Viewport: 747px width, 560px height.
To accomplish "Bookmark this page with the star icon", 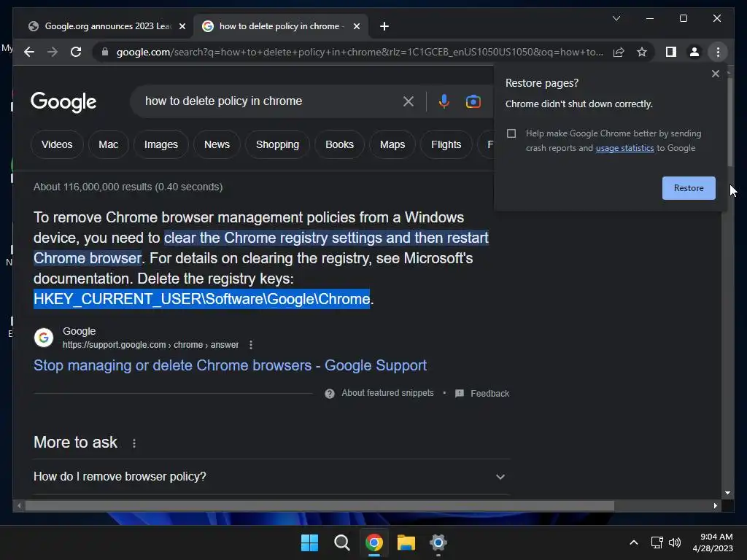I will tap(642, 52).
